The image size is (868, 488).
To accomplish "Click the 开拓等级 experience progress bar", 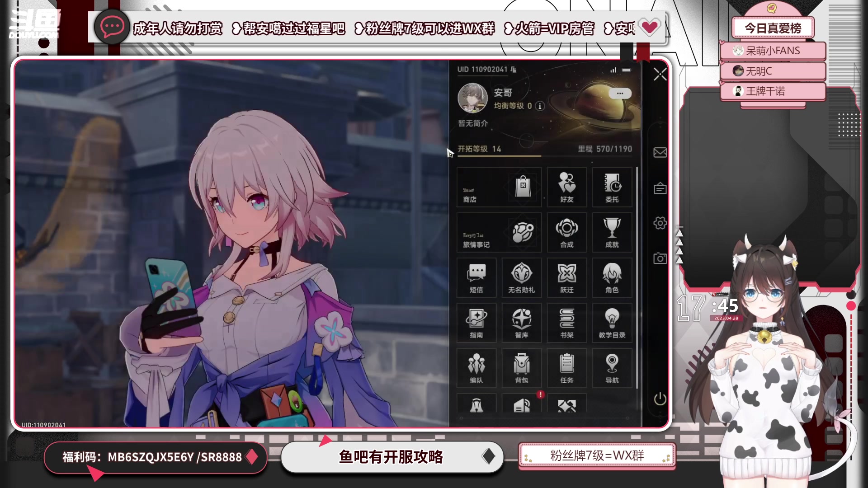I will click(x=545, y=156).
